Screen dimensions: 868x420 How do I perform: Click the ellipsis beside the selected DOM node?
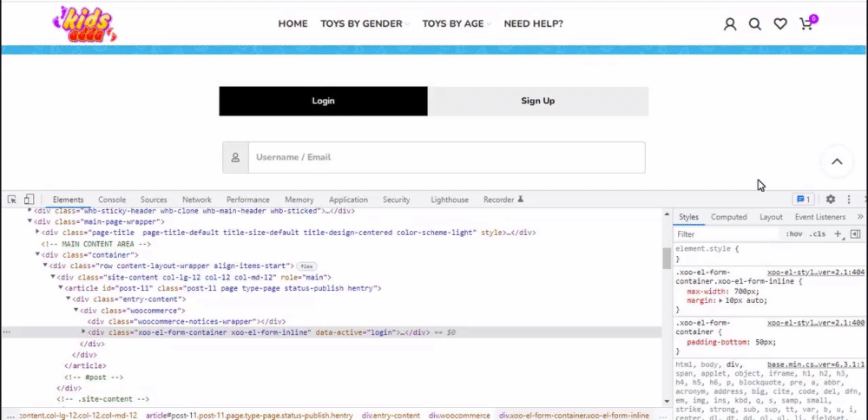point(7,332)
